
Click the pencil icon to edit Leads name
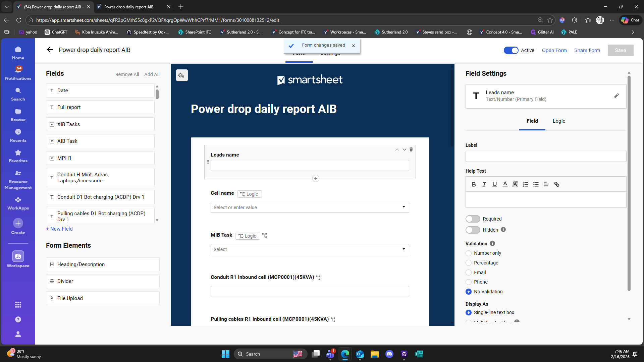point(616,96)
